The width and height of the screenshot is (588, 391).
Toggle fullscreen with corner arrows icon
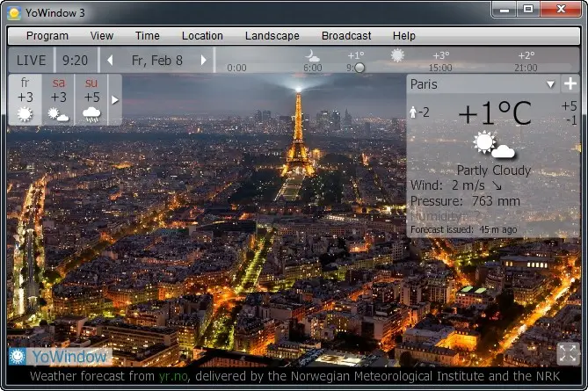[568, 353]
